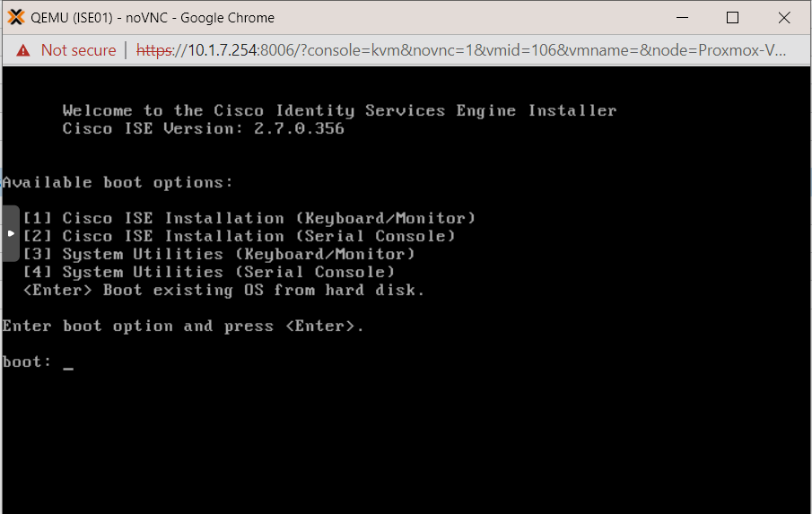Click option 3 System Utilities Keyboard/Monitor
The width and height of the screenshot is (812, 514).
219,254
